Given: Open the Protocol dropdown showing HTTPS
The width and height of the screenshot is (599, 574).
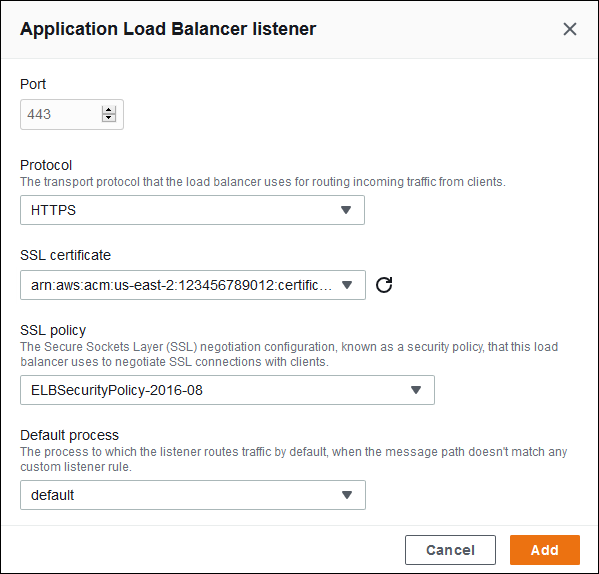Looking at the screenshot, I should (x=193, y=210).
